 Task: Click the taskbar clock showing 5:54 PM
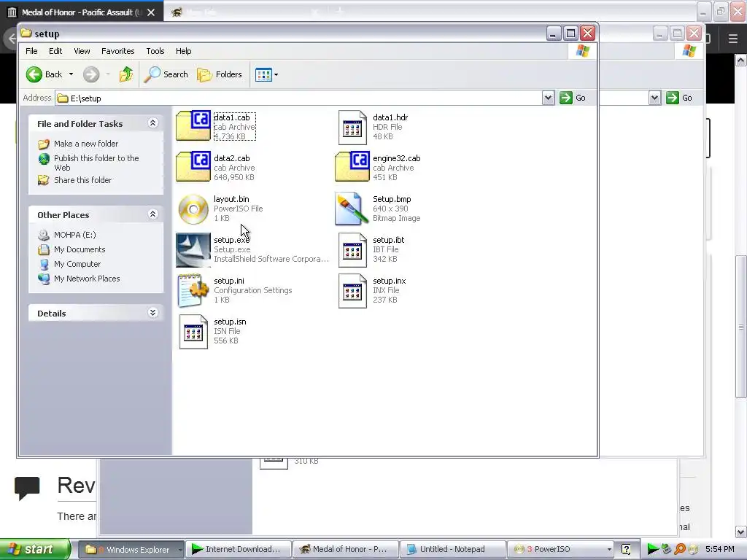pyautogui.click(x=719, y=550)
